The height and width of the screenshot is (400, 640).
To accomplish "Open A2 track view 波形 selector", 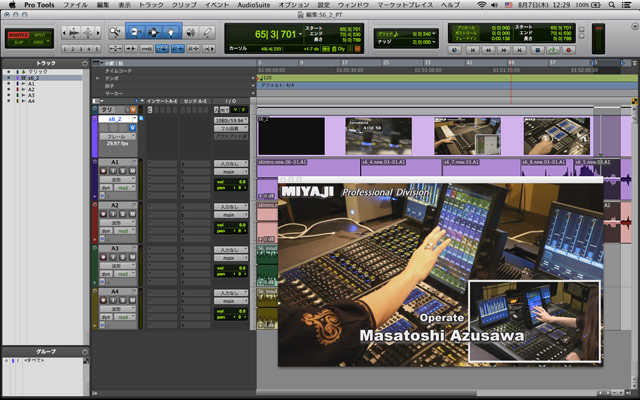I will (x=118, y=222).
